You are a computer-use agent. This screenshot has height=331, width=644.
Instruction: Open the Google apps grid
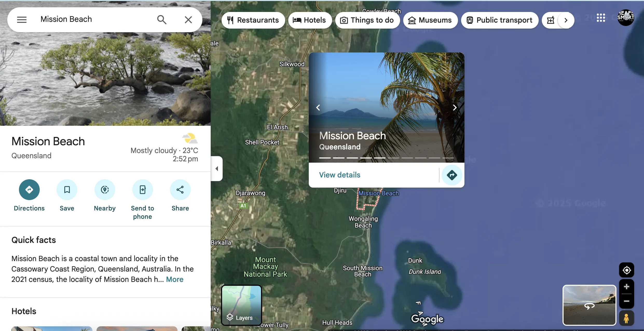(x=601, y=18)
